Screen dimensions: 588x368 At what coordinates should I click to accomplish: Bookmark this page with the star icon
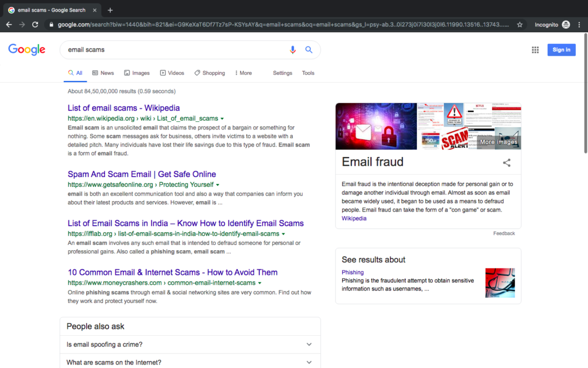pos(519,25)
